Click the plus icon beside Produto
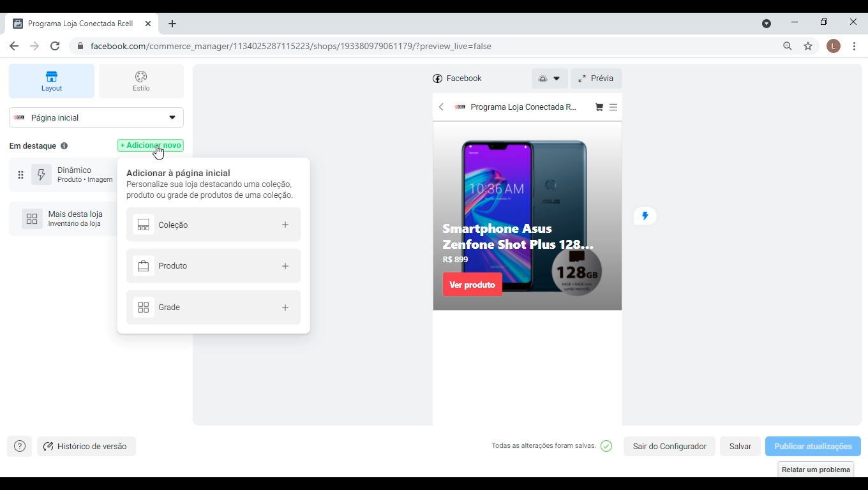This screenshot has height=490, width=868. tap(285, 266)
